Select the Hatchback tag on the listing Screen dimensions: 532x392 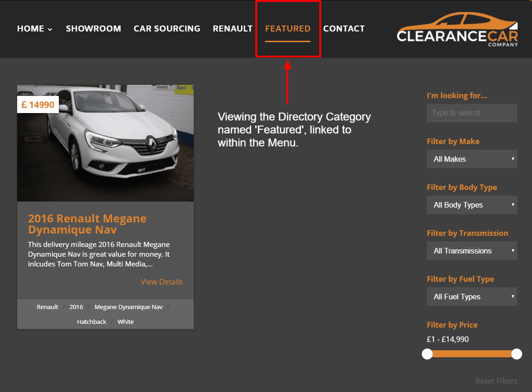91,321
